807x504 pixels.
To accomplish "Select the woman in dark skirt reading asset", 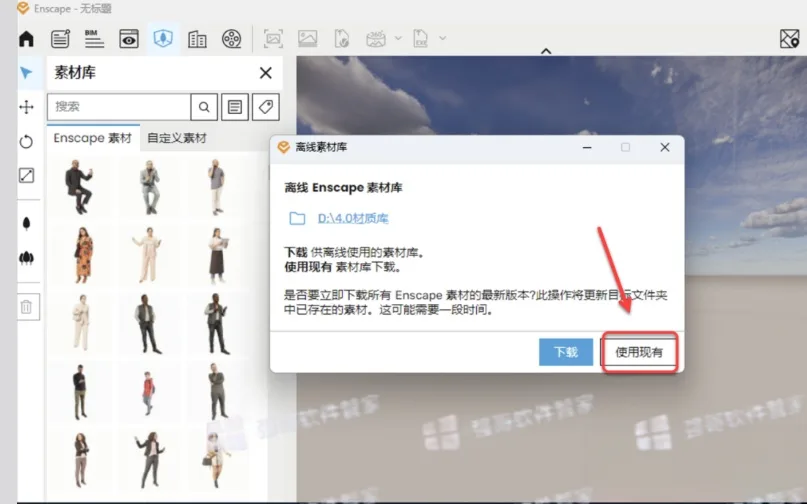I will coord(218,255).
